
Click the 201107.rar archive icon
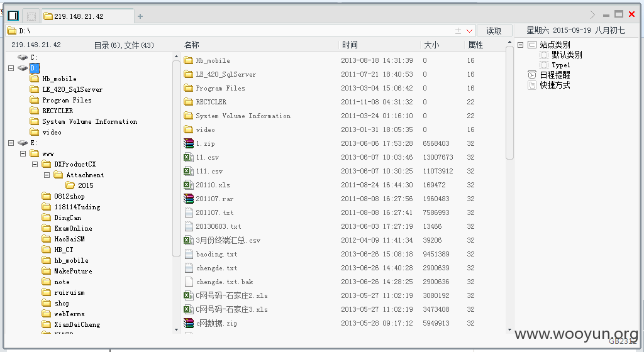pyautogui.click(x=189, y=199)
